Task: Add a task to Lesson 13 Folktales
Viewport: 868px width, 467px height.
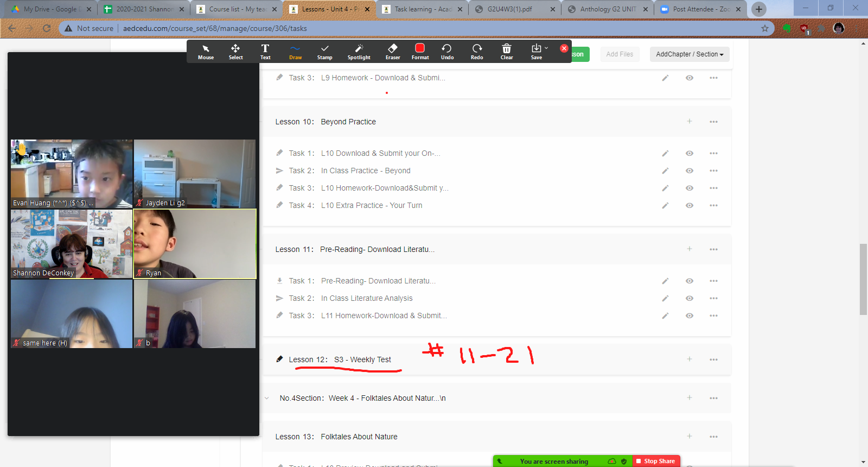Action: coord(690,437)
